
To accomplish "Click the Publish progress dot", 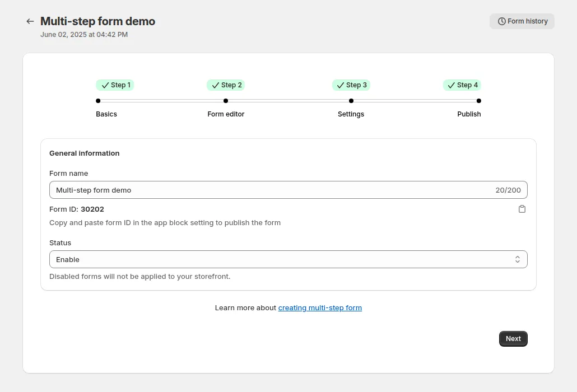I will (479, 101).
